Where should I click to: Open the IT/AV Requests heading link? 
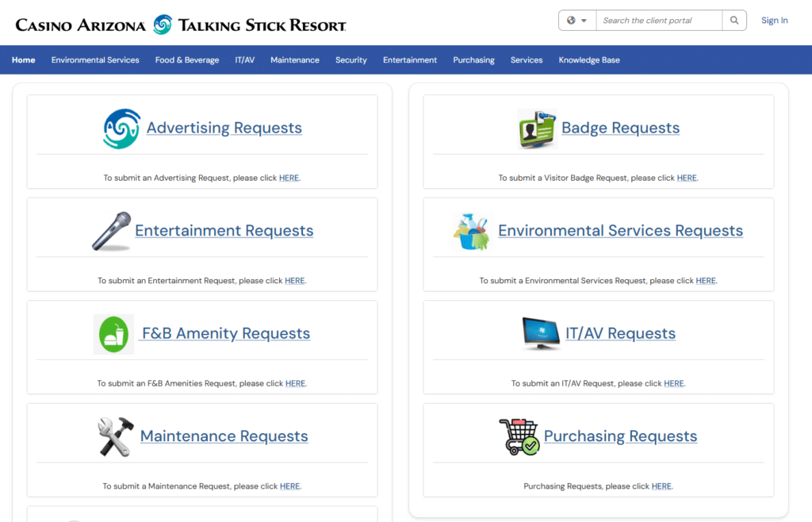pos(620,333)
